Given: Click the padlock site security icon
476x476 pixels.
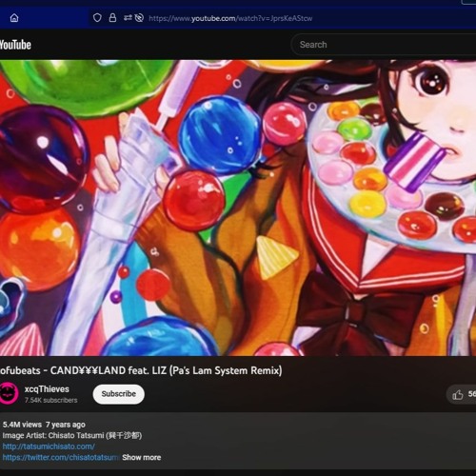Looking at the screenshot, I should pyautogui.click(x=112, y=18).
